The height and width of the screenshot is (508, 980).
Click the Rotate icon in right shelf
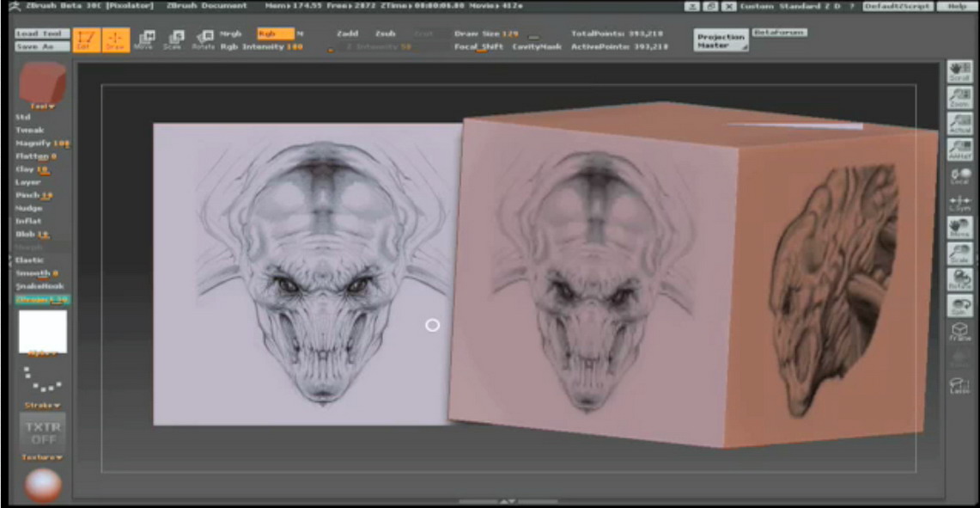point(959,279)
